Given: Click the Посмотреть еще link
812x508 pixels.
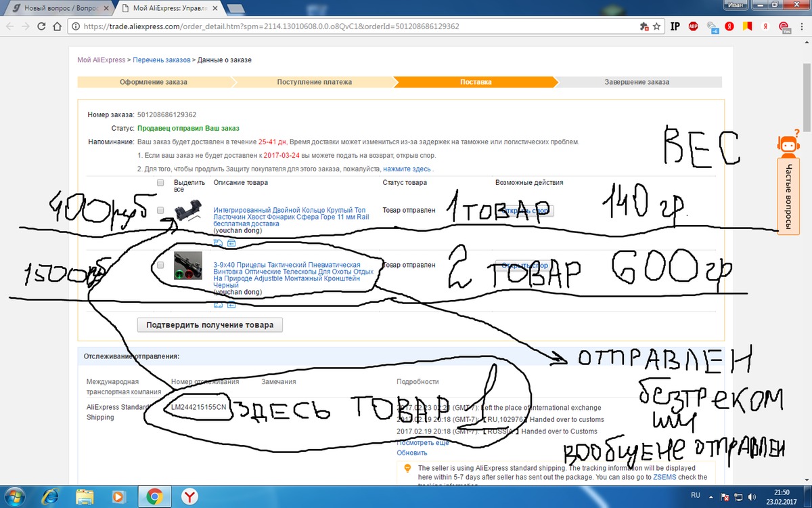Looking at the screenshot, I should pos(423,442).
